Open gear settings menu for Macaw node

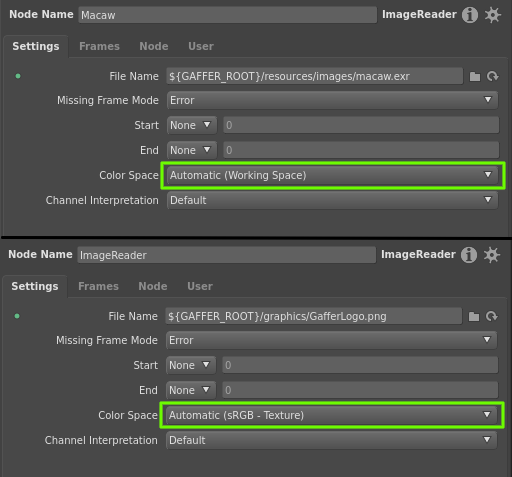[x=492, y=15]
